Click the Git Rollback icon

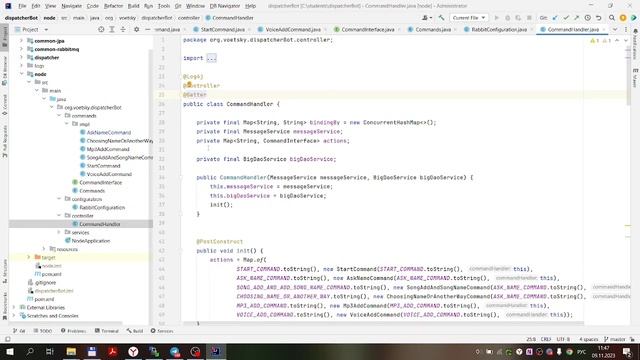click(x=599, y=18)
